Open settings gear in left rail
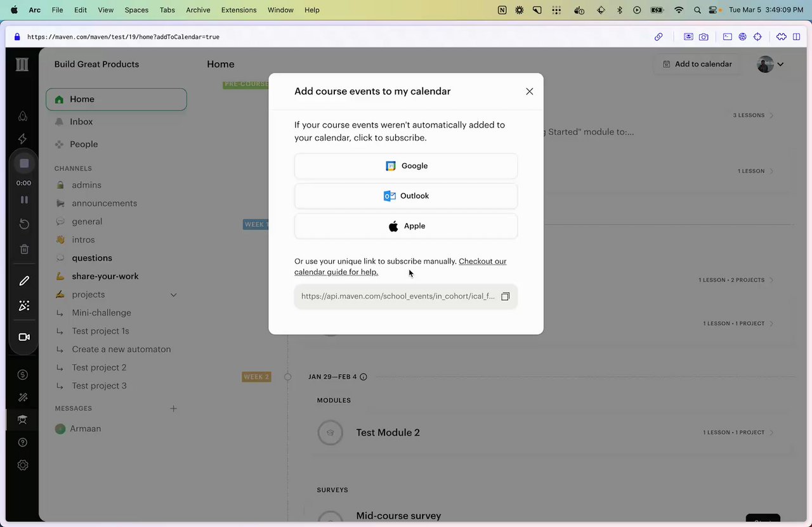The height and width of the screenshot is (527, 812). click(x=23, y=465)
